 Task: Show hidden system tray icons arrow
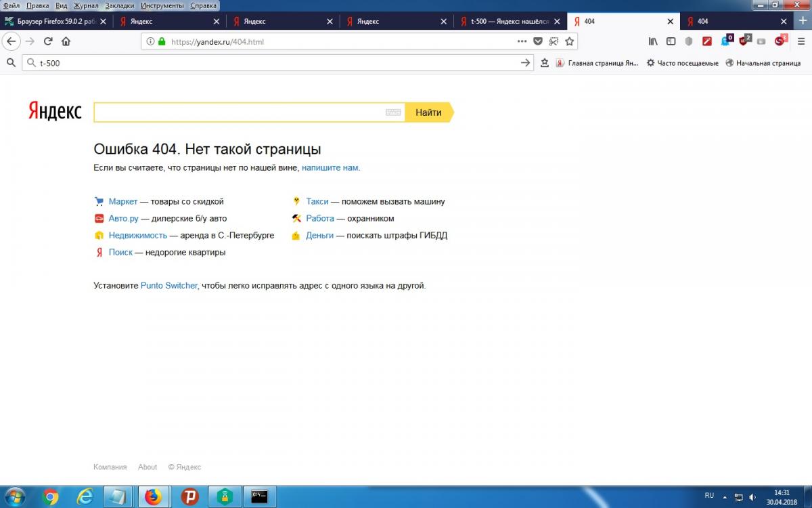point(725,496)
